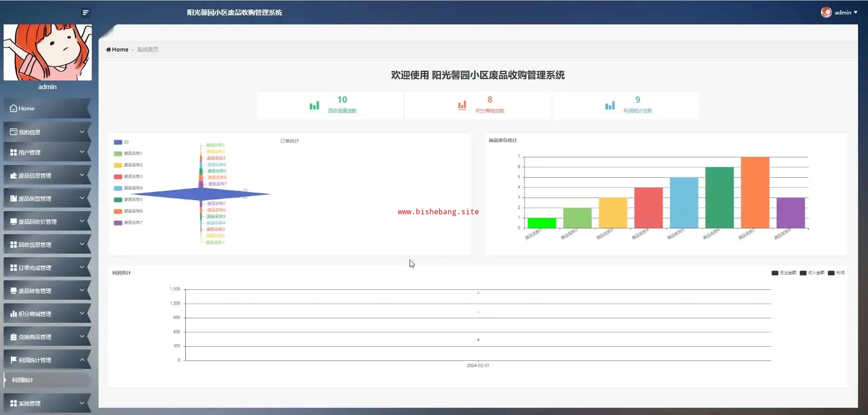Toggle 废品名称4 in the pie legend
Screen dimensions: 868x415
click(128, 189)
